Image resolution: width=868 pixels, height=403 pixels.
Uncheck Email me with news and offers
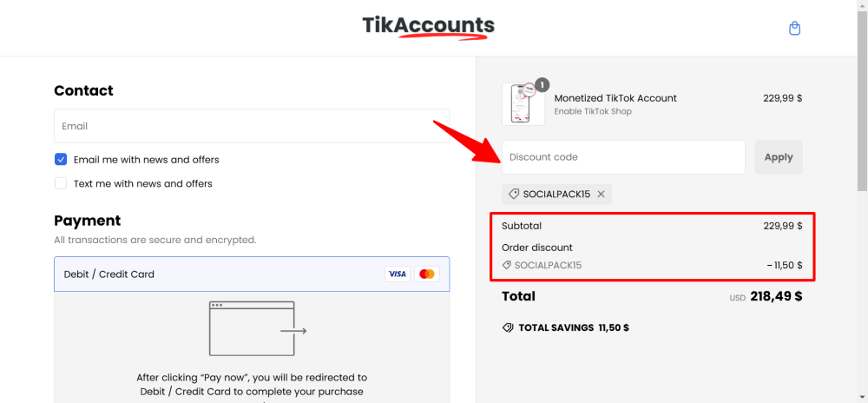[61, 160]
